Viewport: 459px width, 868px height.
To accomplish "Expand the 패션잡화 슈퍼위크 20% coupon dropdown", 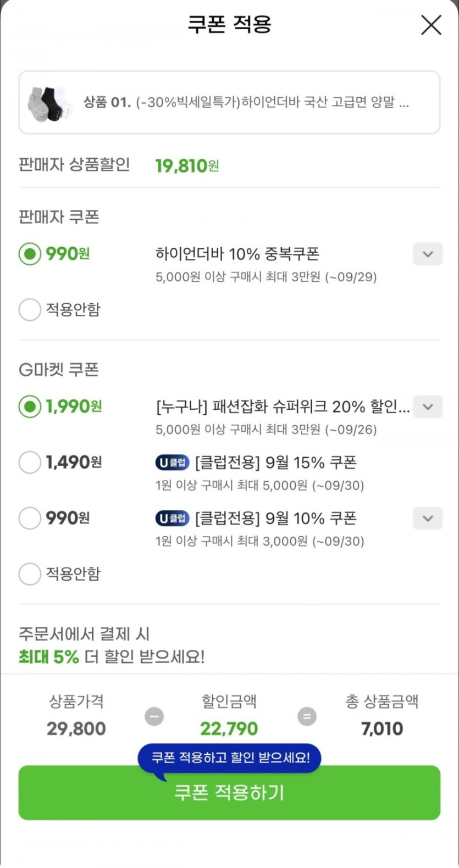I will (428, 407).
